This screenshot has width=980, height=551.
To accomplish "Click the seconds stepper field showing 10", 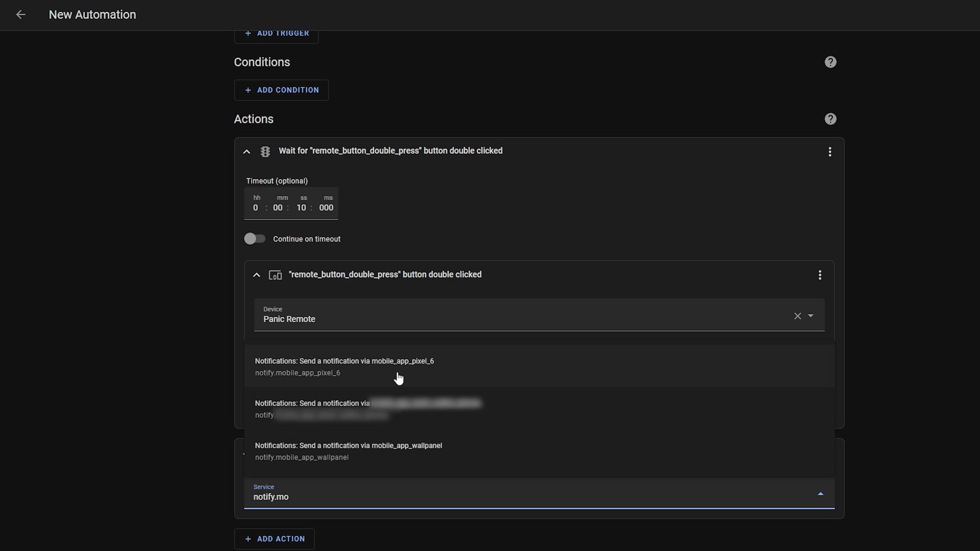I will (301, 207).
